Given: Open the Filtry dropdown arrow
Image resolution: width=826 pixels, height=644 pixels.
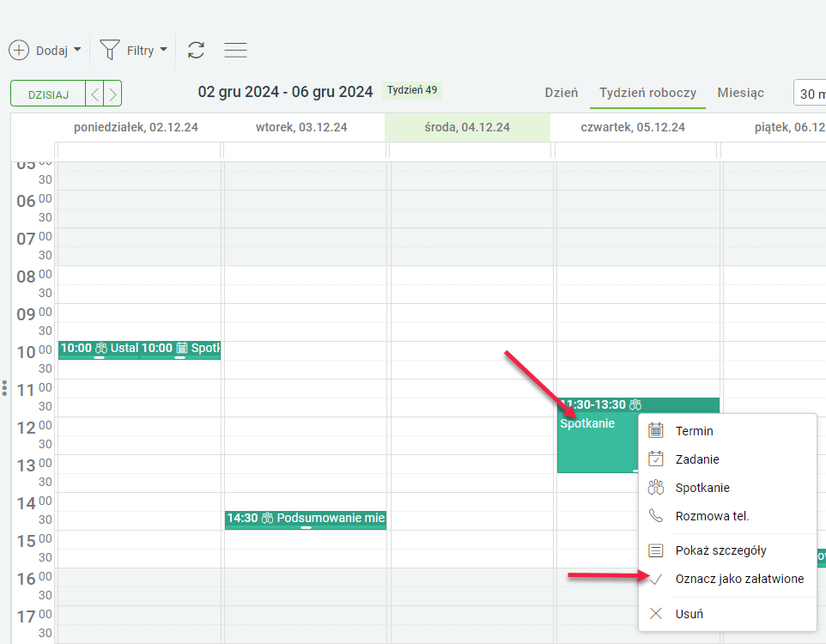Looking at the screenshot, I should [163, 50].
